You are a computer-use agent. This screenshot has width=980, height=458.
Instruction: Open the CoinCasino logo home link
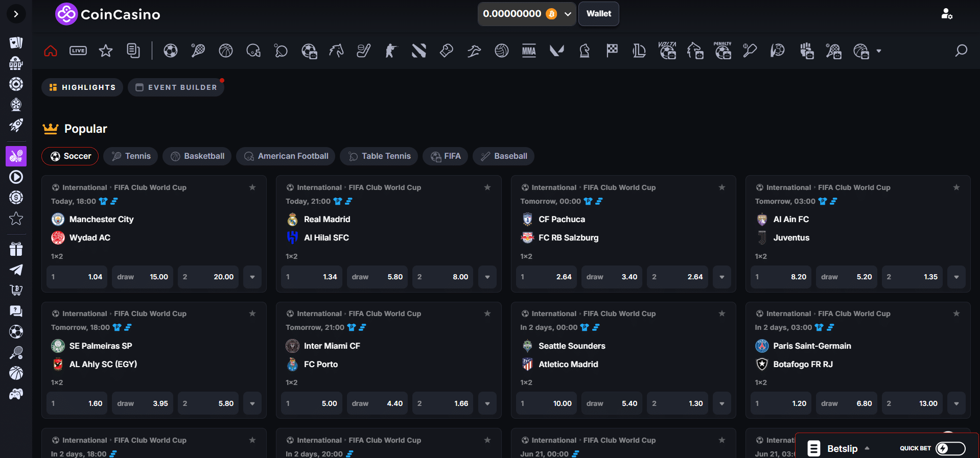[108, 14]
